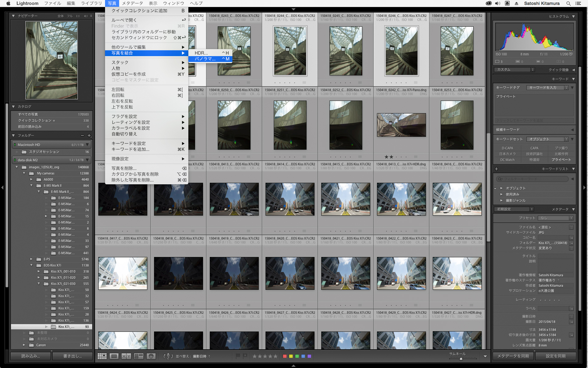The image size is (588, 368).
Task: Open スタック submenu
Action: 147,62
